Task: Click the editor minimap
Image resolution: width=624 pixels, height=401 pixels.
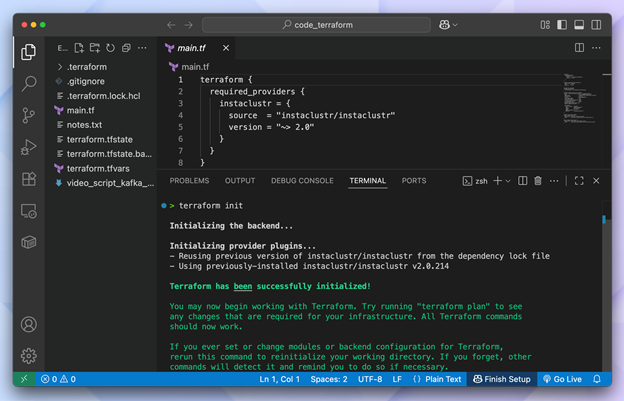Action: [580, 99]
